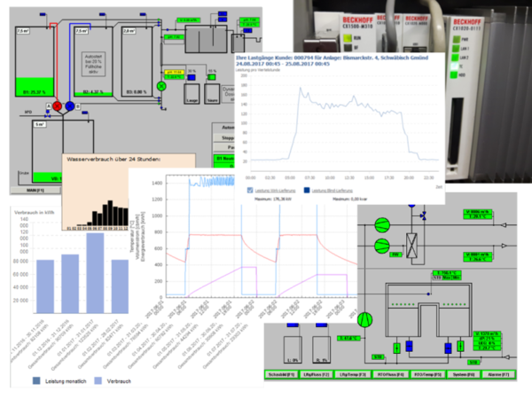Click the red pump A symbol

pyautogui.click(x=58, y=106)
